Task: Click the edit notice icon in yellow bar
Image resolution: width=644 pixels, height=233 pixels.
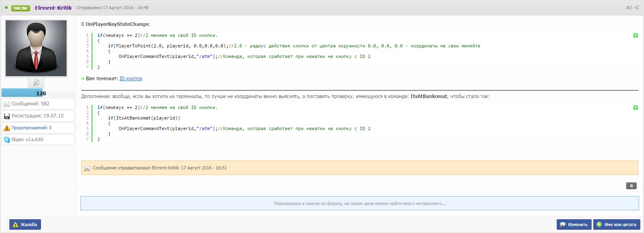Action: coord(87,168)
